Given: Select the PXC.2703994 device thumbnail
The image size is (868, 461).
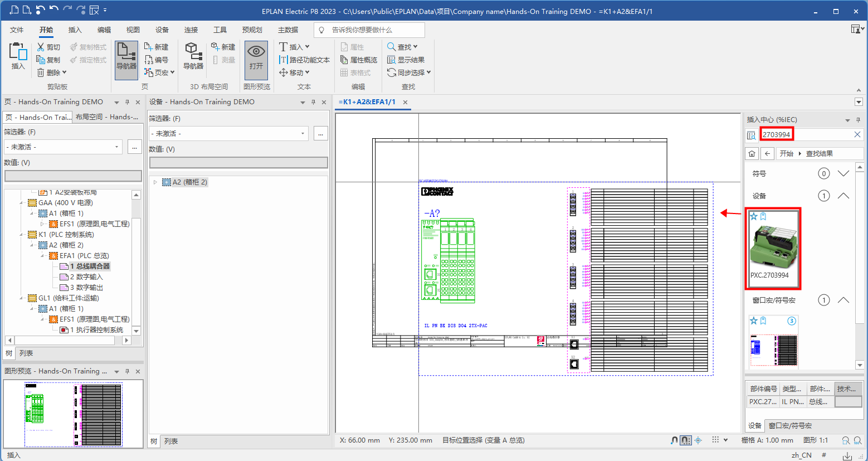Looking at the screenshot, I should click(x=773, y=248).
